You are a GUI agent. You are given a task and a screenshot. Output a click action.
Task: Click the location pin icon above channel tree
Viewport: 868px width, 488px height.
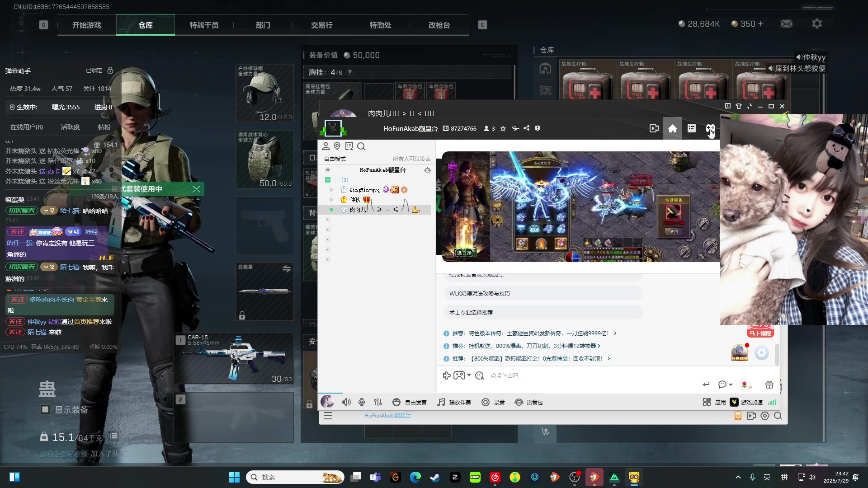pyautogui.click(x=337, y=146)
